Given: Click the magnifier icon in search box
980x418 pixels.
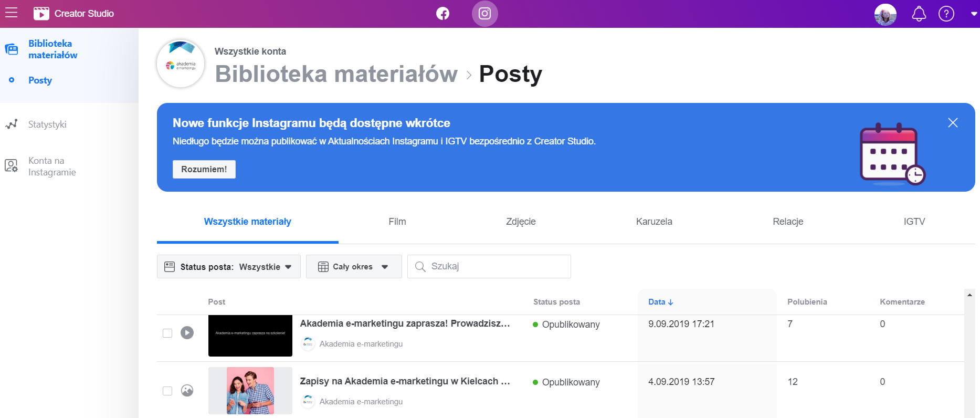Looking at the screenshot, I should coord(420,267).
